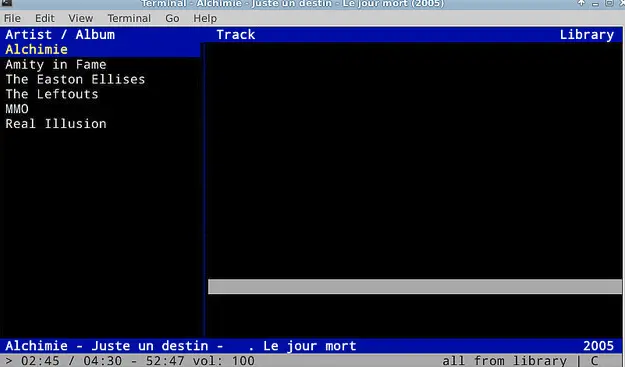The height and width of the screenshot is (367, 625).
Task: Select The Easton Ellises artist
Action: (x=75, y=79)
